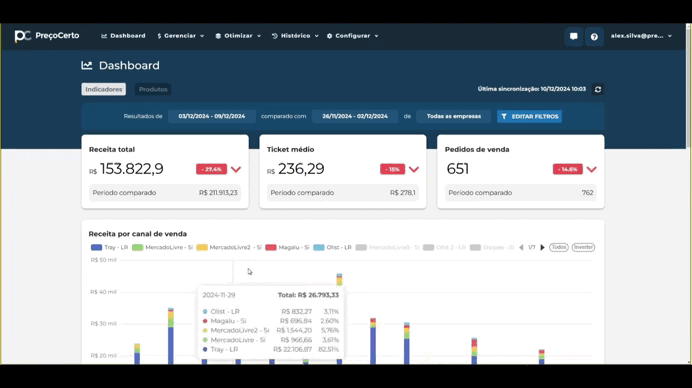Click the EDITAR FILTROS button
This screenshot has width=692, height=388.
pyautogui.click(x=529, y=117)
